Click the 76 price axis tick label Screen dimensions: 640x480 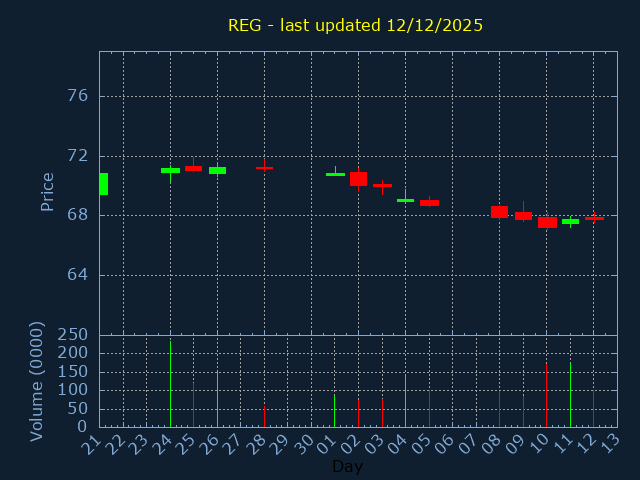[x=77, y=96]
